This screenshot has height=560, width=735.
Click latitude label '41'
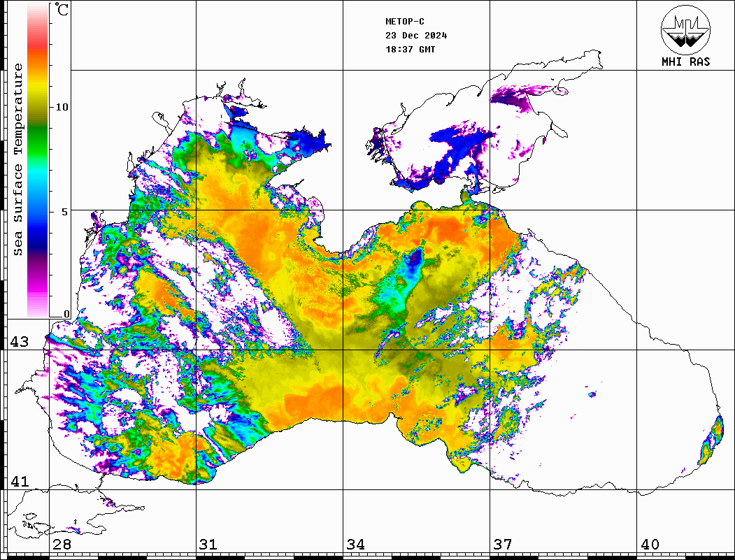tap(20, 482)
